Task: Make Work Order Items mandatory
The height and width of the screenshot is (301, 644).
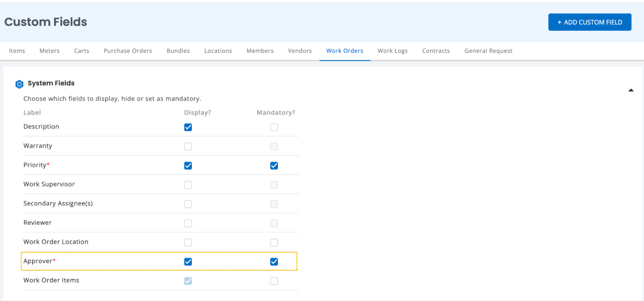Action: pyautogui.click(x=274, y=281)
